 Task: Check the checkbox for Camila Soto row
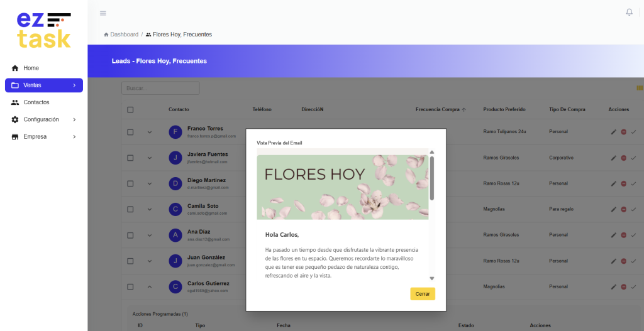click(x=130, y=209)
